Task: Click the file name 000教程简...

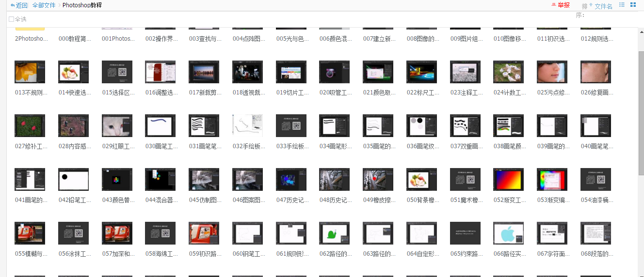Action: tap(75, 39)
